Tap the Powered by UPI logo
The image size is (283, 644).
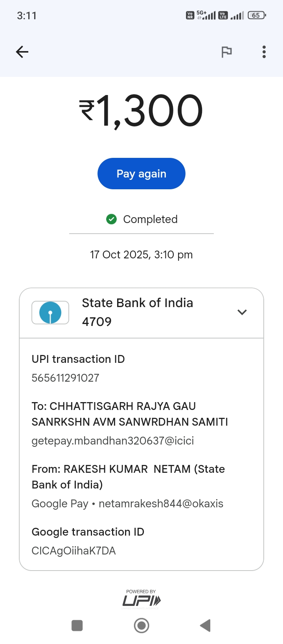pos(141,599)
